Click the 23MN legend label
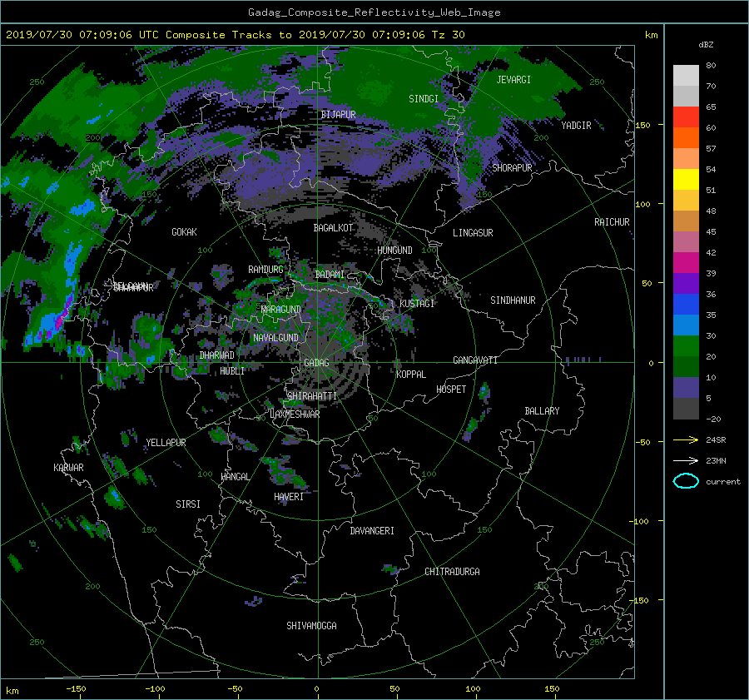This screenshot has height=700, width=749. click(716, 460)
